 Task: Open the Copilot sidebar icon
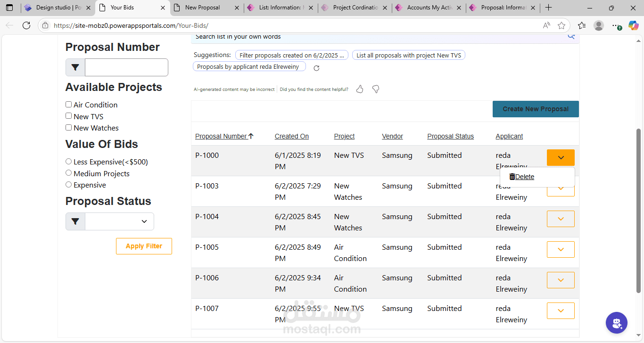[633, 25]
